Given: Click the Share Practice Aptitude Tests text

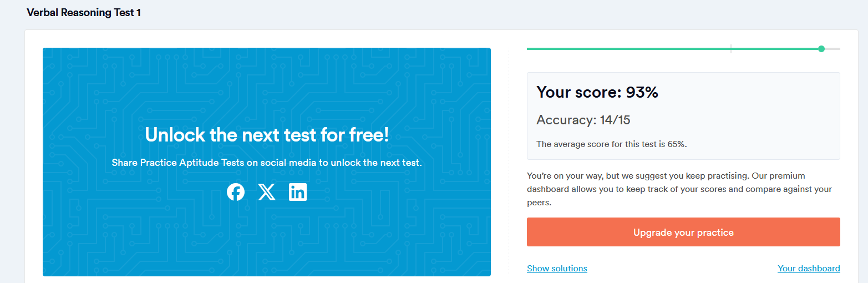Looking at the screenshot, I should (267, 163).
